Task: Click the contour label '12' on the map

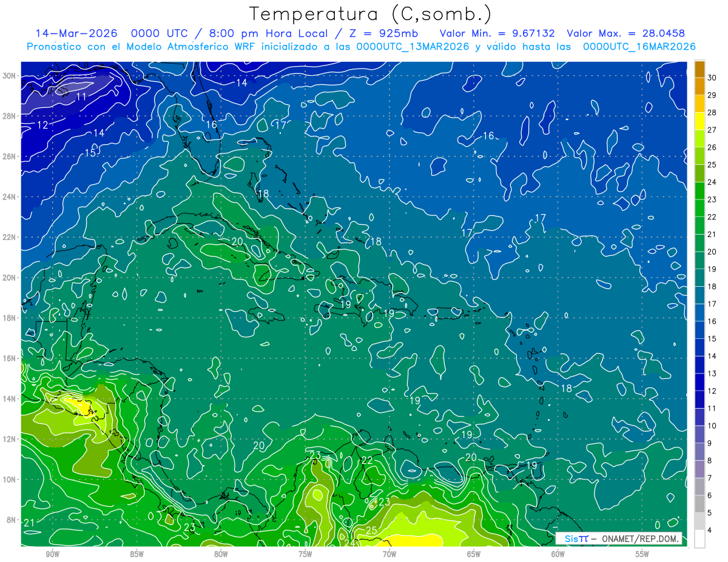Action: [42, 125]
